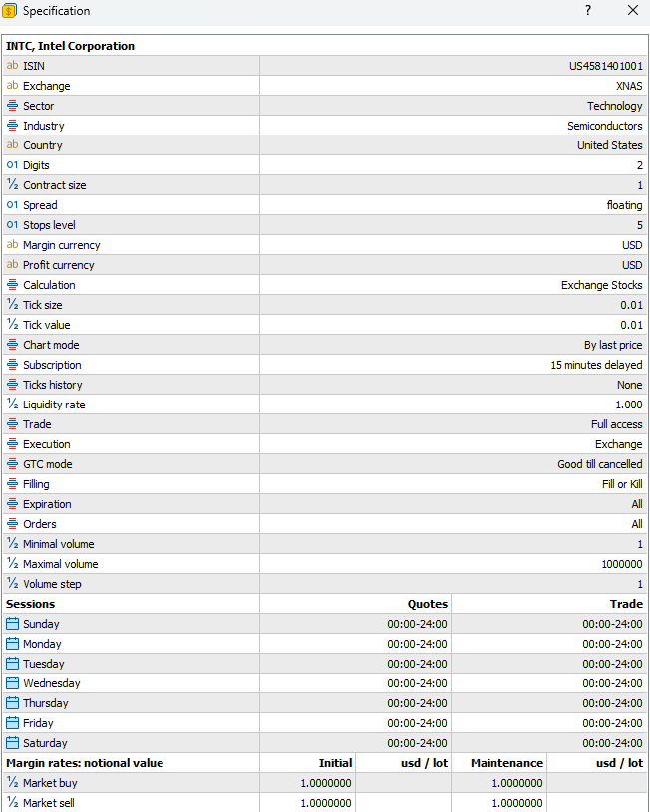Select Market buy initial rate 1.0000000
Screen dimensions: 650x812
point(326,783)
